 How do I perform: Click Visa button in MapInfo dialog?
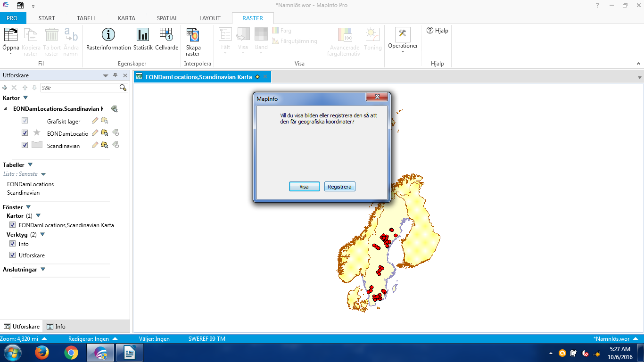304,187
